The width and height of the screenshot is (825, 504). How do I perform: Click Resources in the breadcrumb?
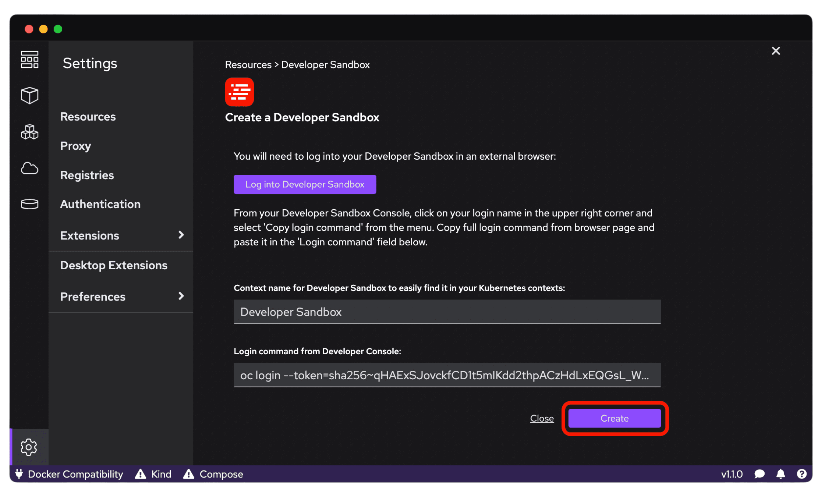point(248,65)
